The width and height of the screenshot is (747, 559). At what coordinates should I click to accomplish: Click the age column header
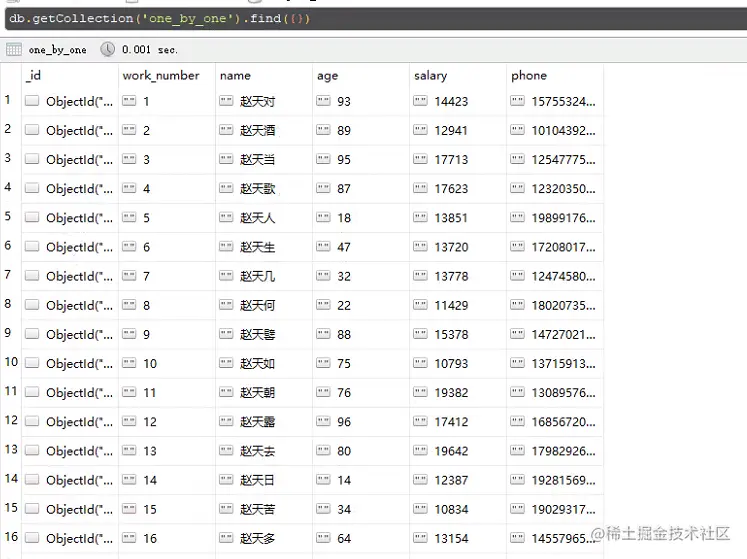[328, 76]
